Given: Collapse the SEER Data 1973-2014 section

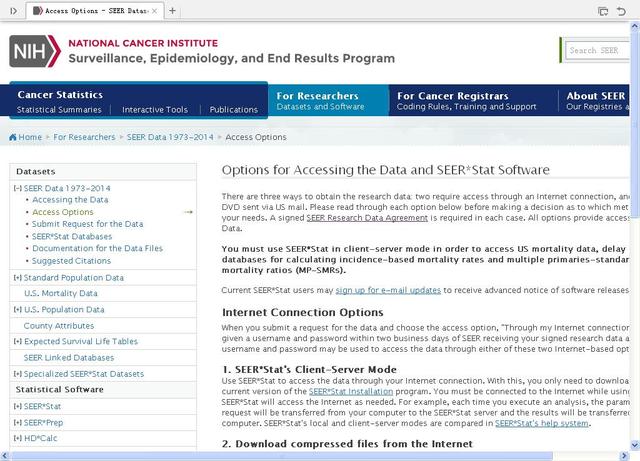Looking at the screenshot, I should point(18,188).
